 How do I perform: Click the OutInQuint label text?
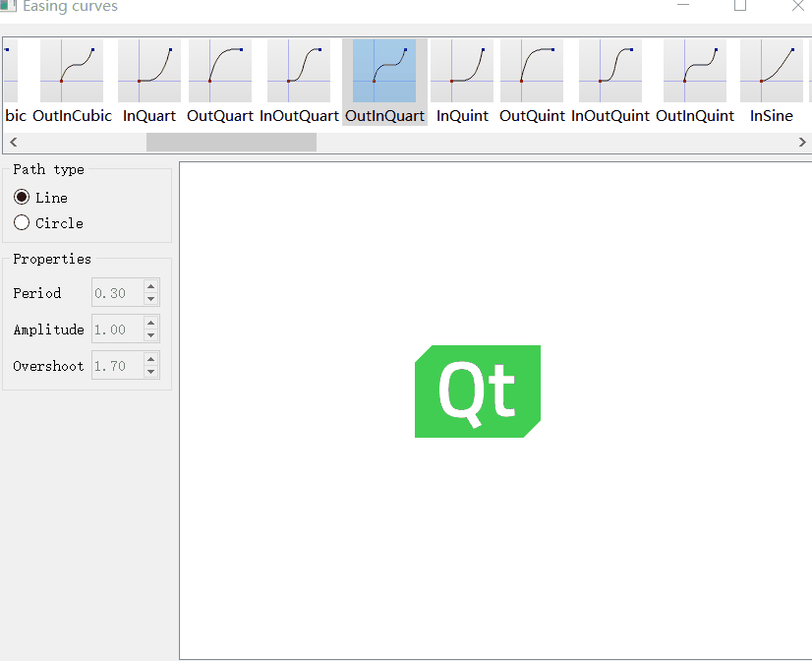[x=695, y=115]
